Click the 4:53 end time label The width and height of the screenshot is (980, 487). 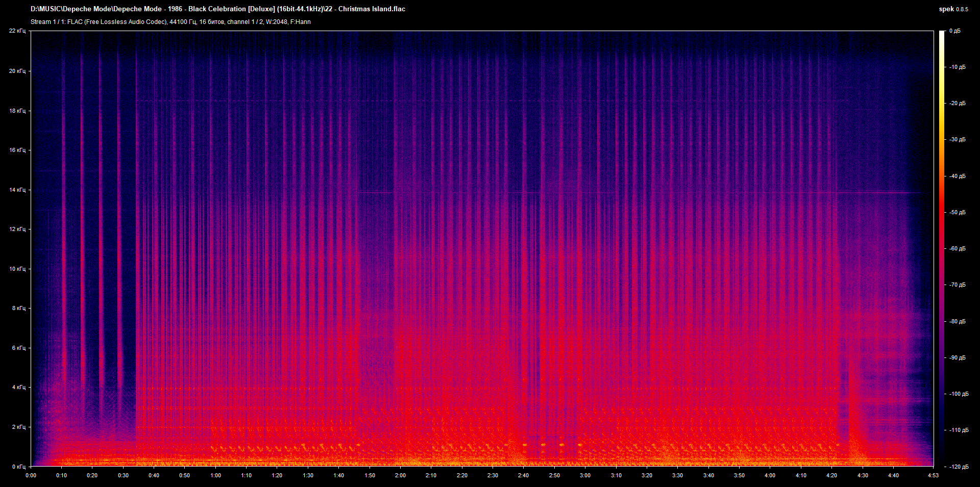pyautogui.click(x=933, y=475)
